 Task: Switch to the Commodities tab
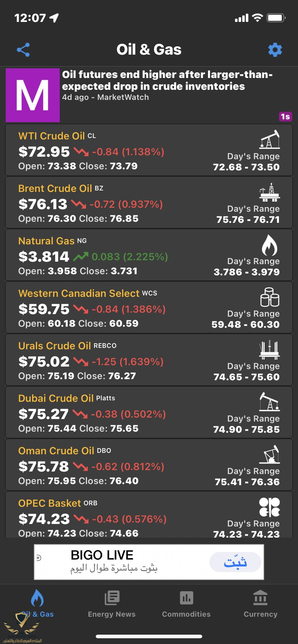[186, 604]
